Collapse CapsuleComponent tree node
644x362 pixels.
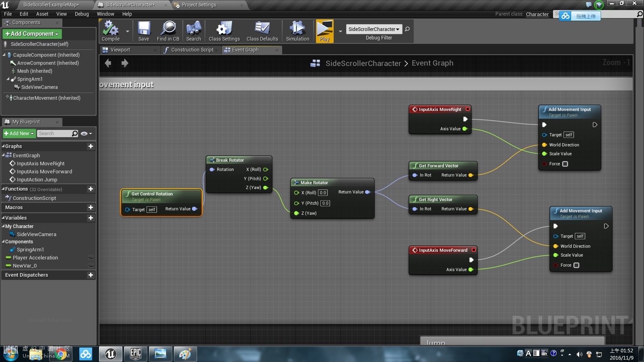click(4, 55)
